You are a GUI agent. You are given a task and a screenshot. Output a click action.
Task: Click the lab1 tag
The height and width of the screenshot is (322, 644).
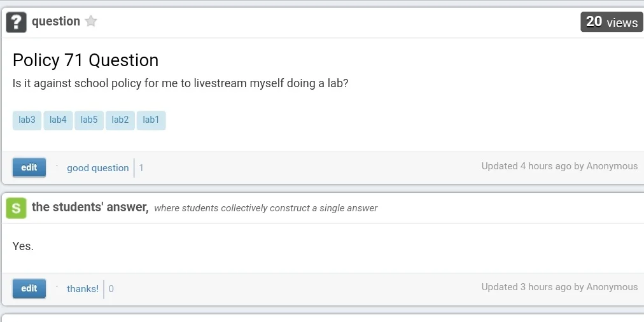(151, 120)
